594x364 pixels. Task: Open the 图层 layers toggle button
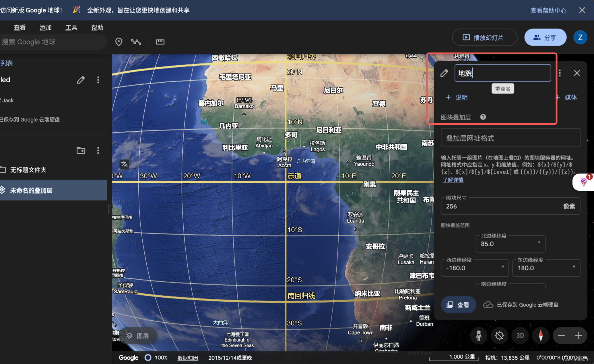pyautogui.click(x=139, y=336)
